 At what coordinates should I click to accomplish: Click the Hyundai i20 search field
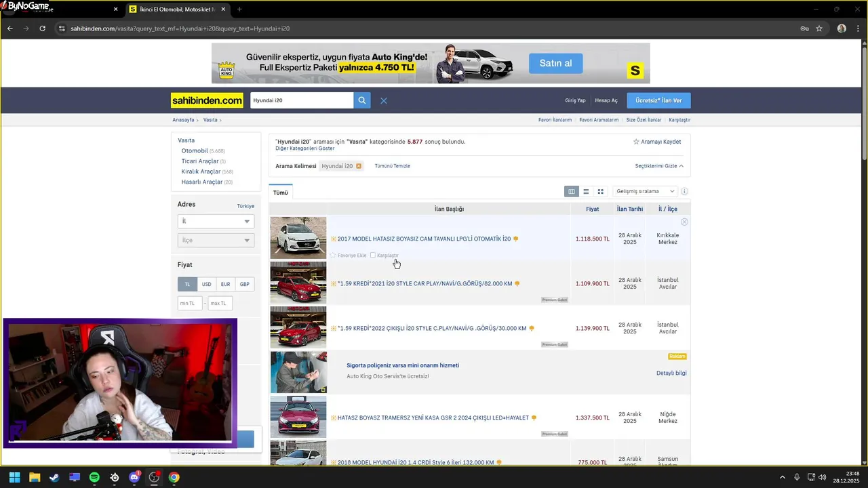pos(302,100)
